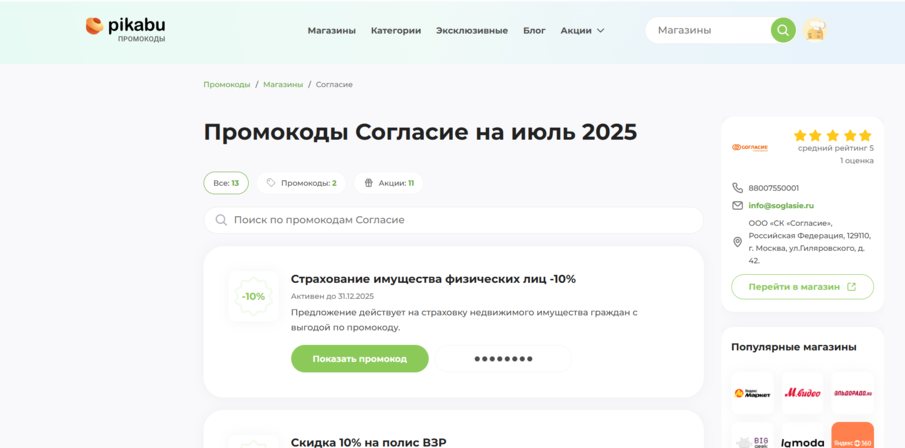Focus the header Магазины search field
Screen dimensions: 905x448
[708, 30]
